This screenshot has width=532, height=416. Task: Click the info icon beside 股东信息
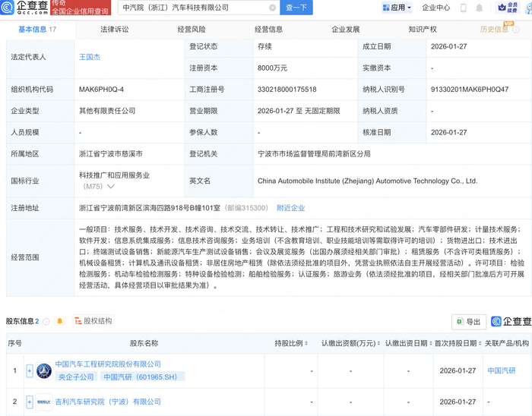tap(46, 321)
